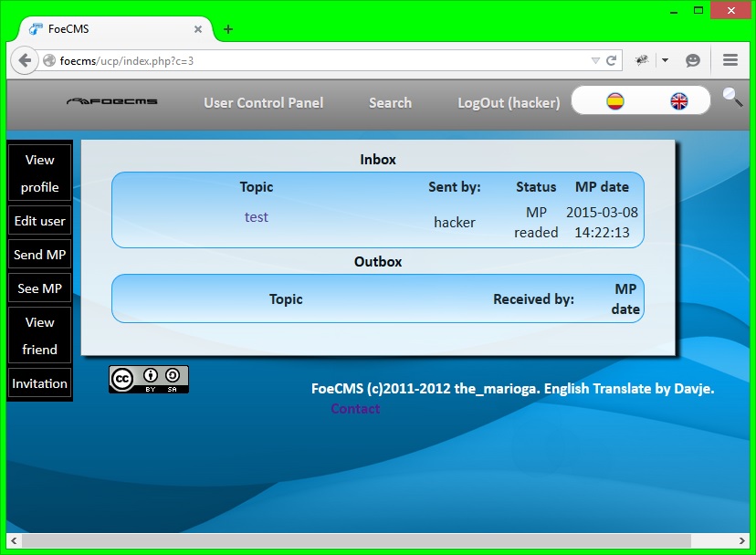Viewport: 756px width, 555px height.
Task: Click See MP sidebar button
Action: click(x=39, y=288)
